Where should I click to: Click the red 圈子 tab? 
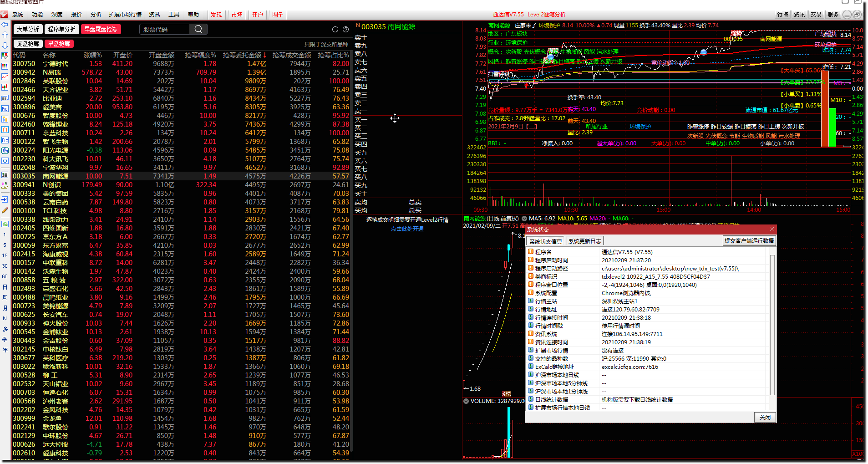pos(278,15)
